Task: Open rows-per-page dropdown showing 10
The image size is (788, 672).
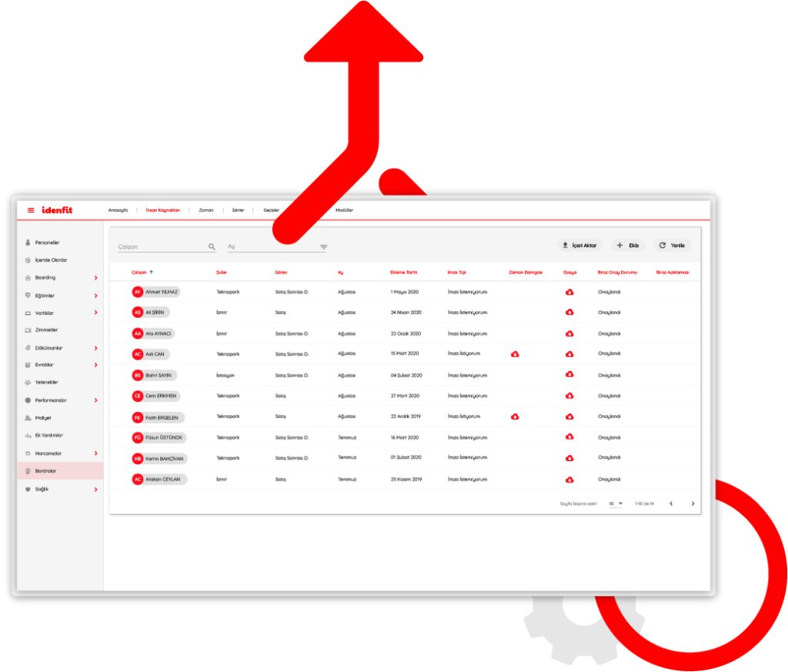Action: click(x=616, y=503)
